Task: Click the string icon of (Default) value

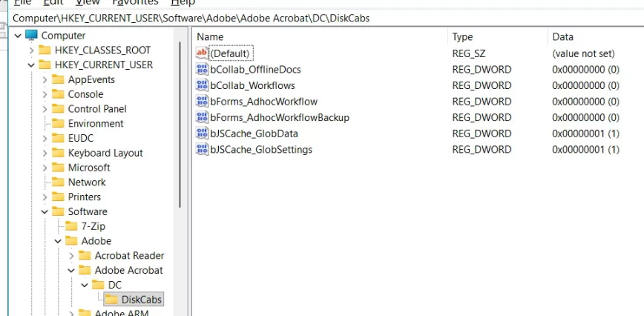Action: tap(202, 53)
